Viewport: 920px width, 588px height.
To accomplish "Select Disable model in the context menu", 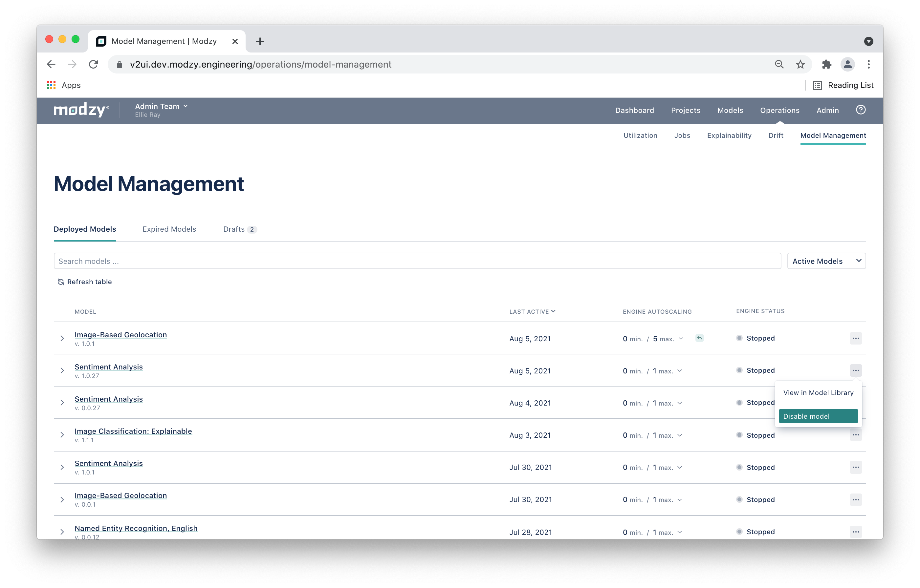I will (x=818, y=416).
